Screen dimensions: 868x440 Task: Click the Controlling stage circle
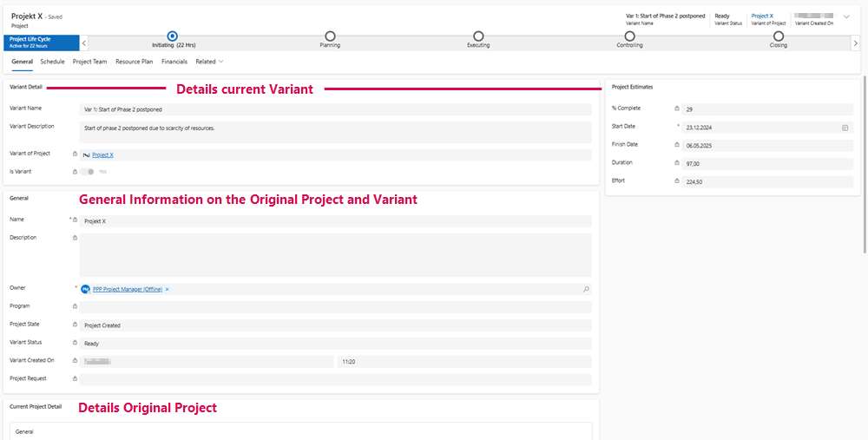coord(629,36)
